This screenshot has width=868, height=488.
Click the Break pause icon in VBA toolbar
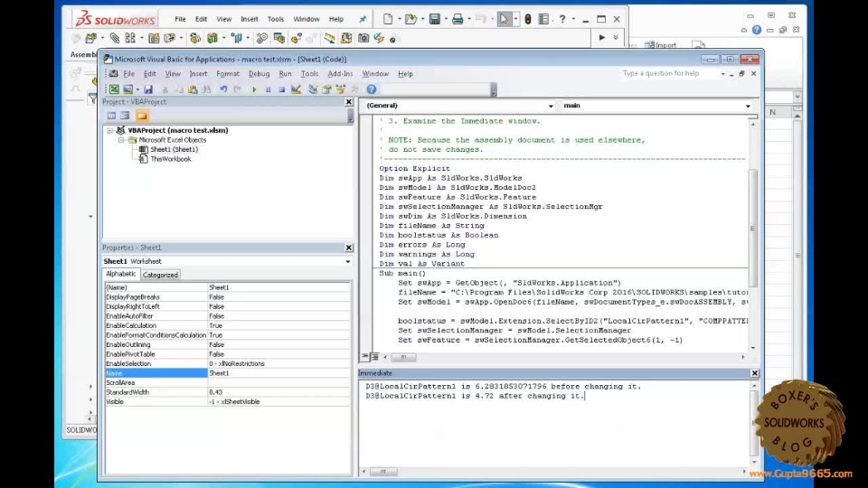click(268, 89)
